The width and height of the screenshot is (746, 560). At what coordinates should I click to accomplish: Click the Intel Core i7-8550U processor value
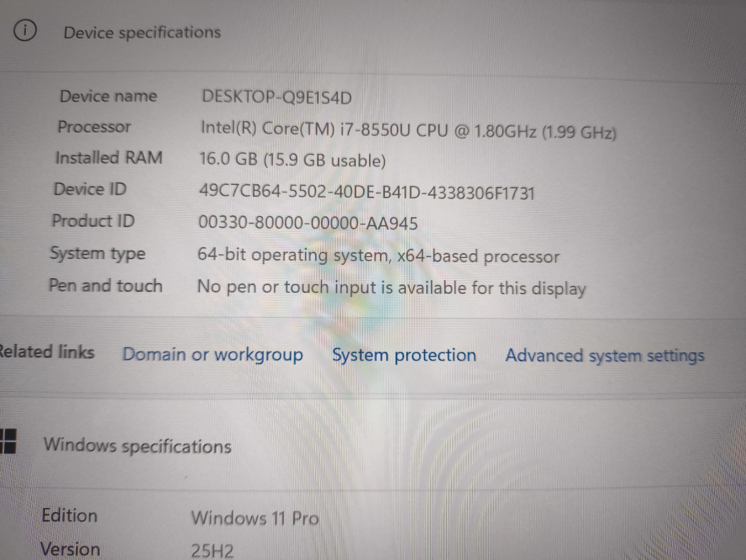[408, 130]
